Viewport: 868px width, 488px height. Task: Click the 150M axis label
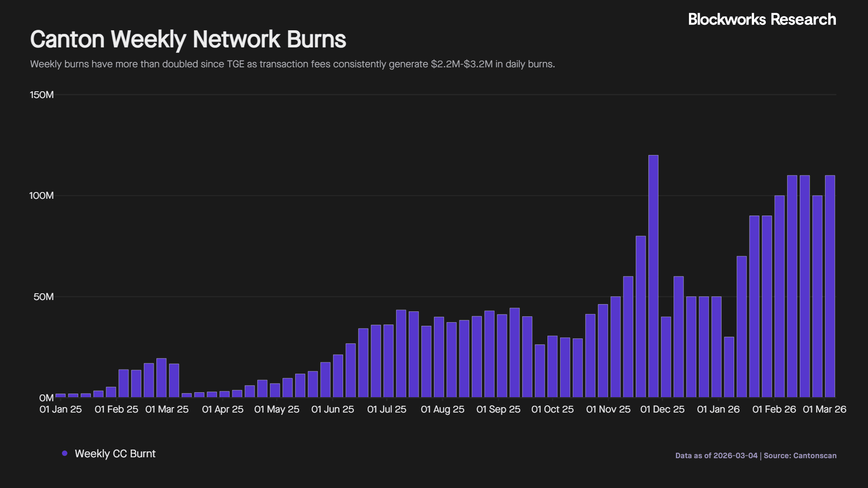coord(42,95)
